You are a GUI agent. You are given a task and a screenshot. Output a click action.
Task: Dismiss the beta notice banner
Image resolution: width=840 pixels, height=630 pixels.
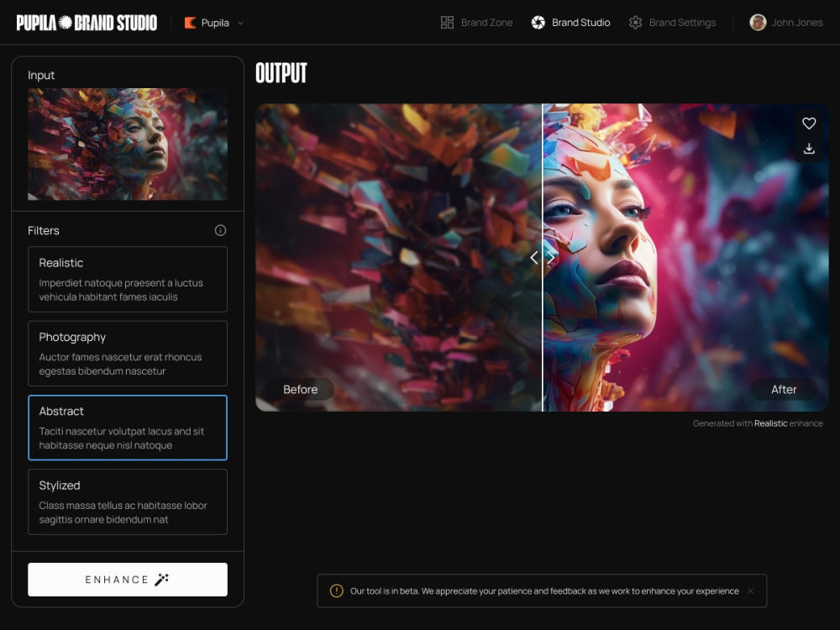click(x=750, y=591)
